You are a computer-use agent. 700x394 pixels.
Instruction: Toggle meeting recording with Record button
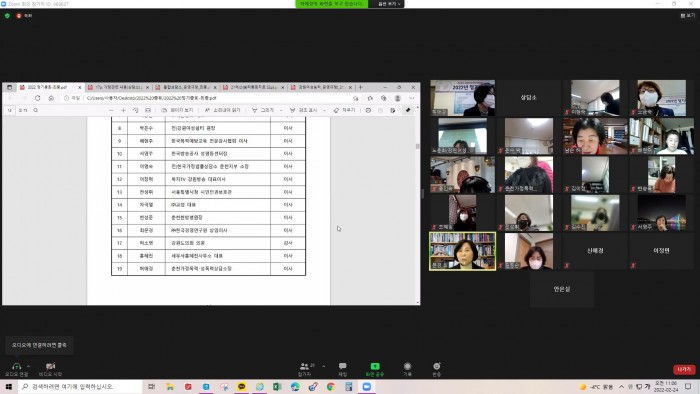click(407, 369)
